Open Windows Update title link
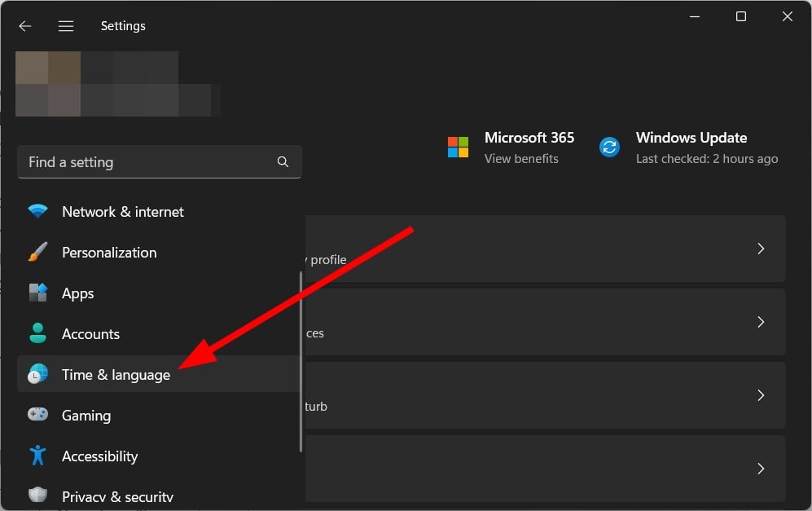 691,138
